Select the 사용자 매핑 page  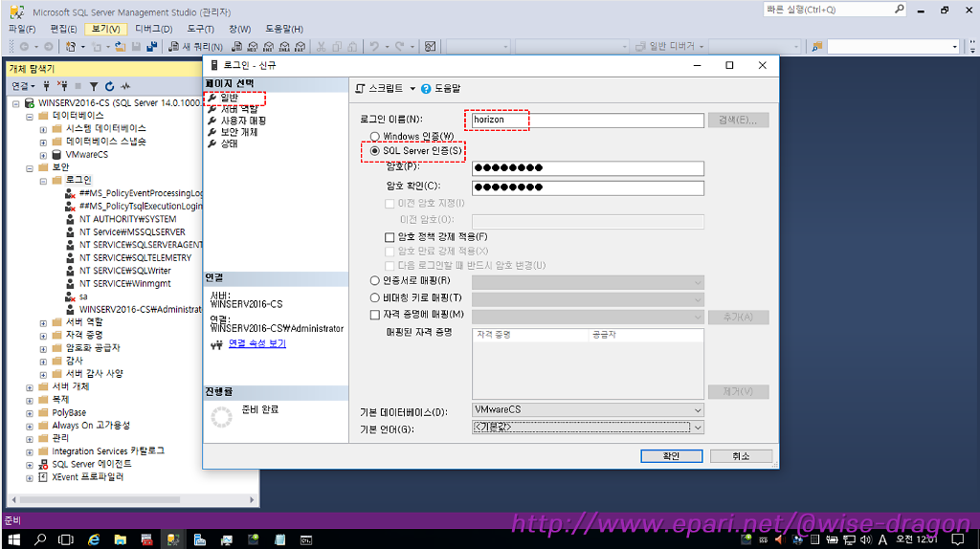tap(243, 121)
